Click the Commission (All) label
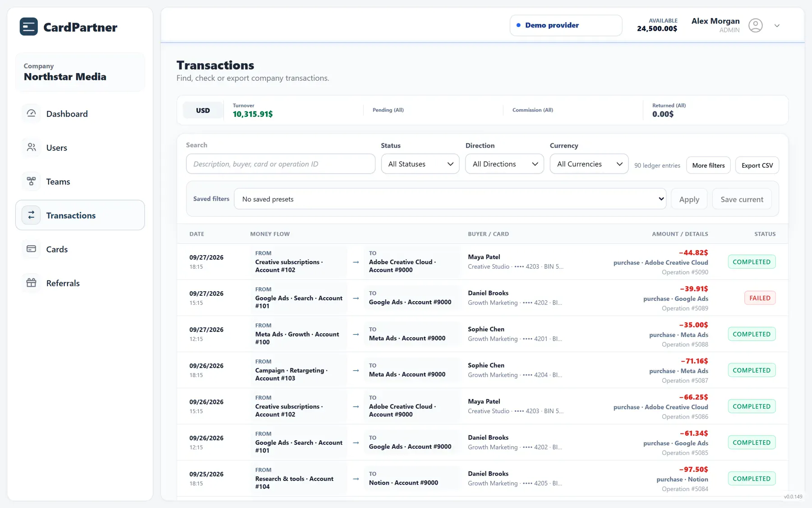812x508 pixels. click(x=532, y=110)
